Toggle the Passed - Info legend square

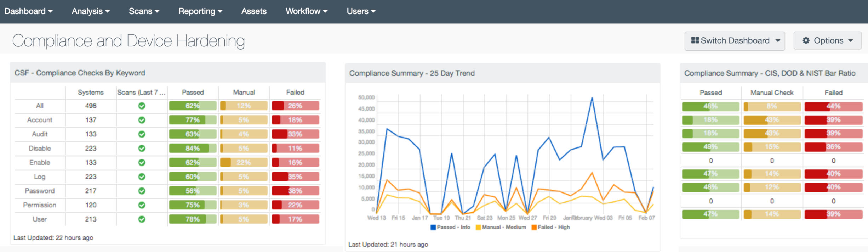click(x=433, y=227)
